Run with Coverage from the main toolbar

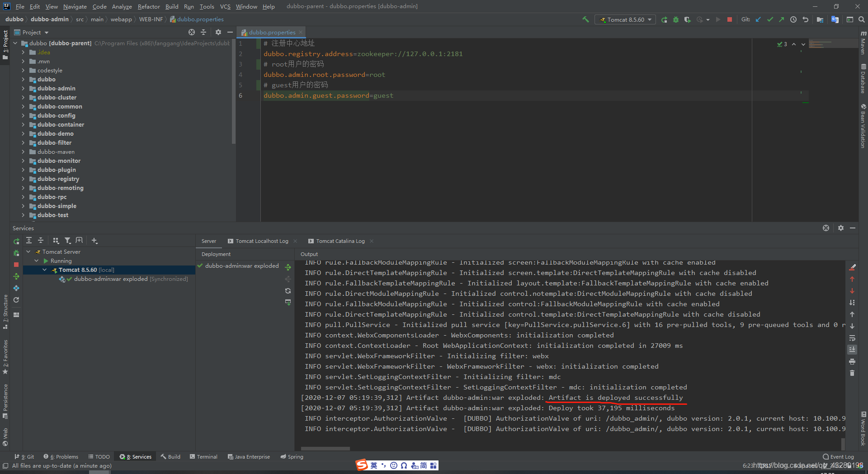click(x=688, y=19)
